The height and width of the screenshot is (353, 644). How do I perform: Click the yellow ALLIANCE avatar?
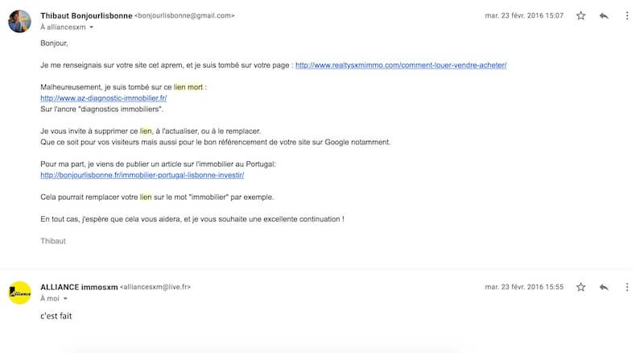[x=19, y=293]
